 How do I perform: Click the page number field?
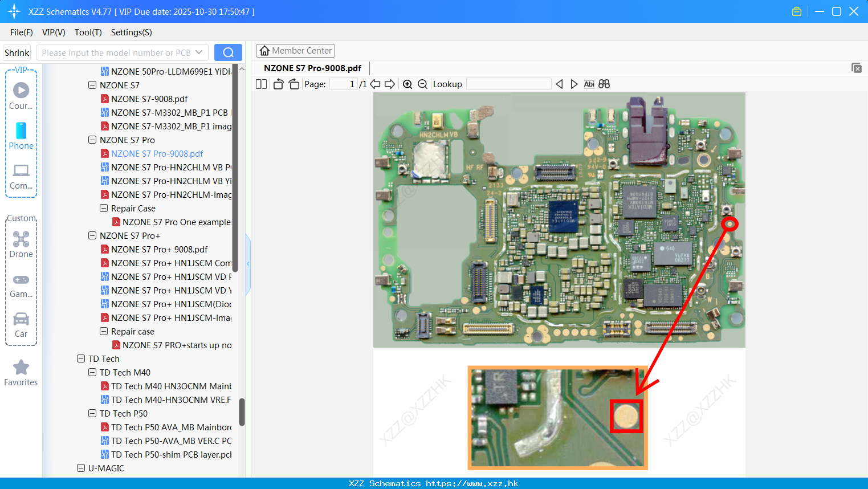(344, 84)
